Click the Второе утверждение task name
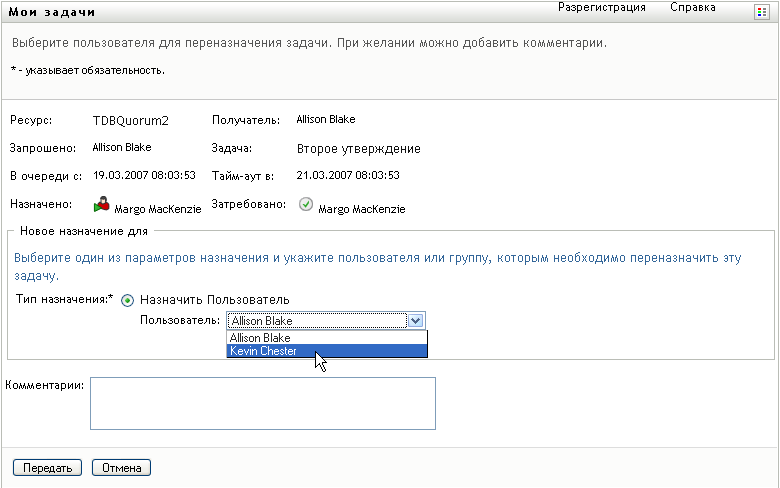Screen dimensions: 780x488 coord(358,149)
